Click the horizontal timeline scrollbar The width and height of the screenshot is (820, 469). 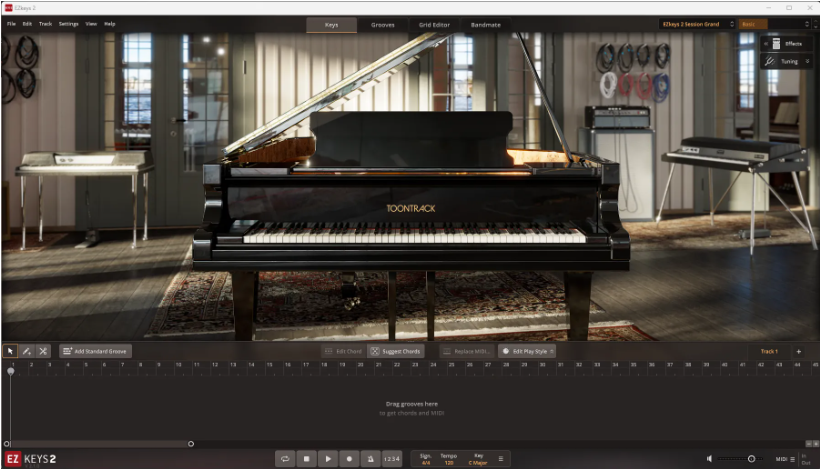(x=99, y=444)
